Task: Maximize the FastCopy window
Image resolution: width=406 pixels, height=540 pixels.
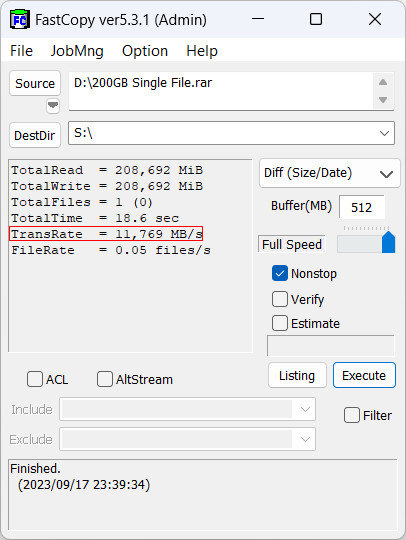Action: click(316, 19)
